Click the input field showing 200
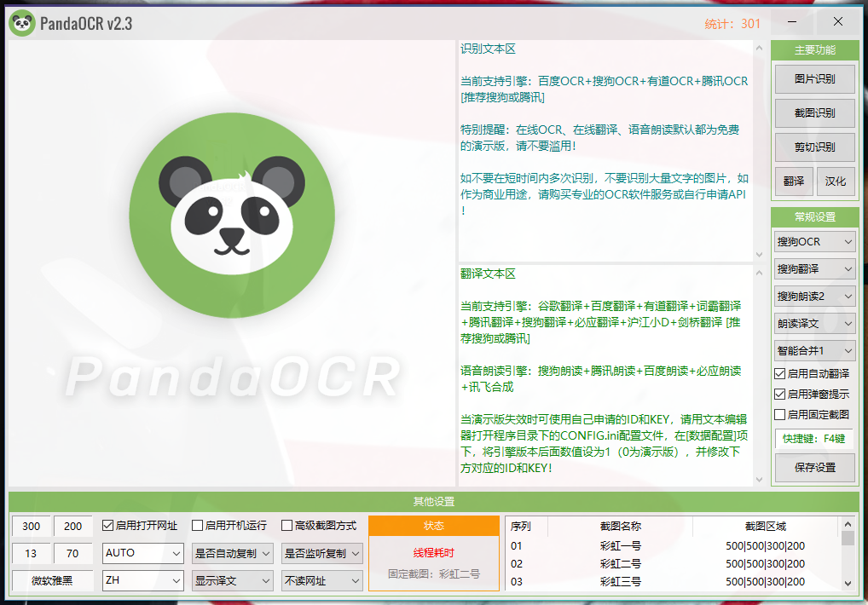Image resolution: width=868 pixels, height=605 pixels. coord(72,526)
